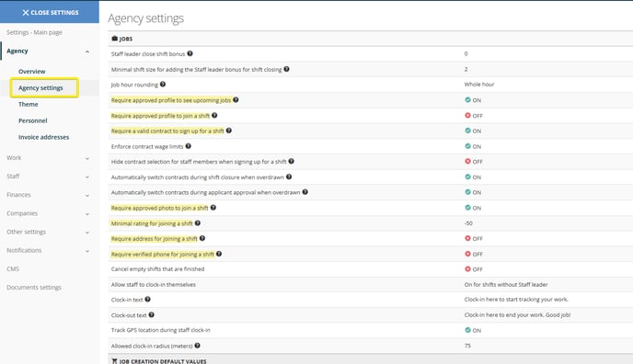Open Documents settings in sidebar
Image resolution: width=633 pixels, height=364 pixels.
(34, 288)
